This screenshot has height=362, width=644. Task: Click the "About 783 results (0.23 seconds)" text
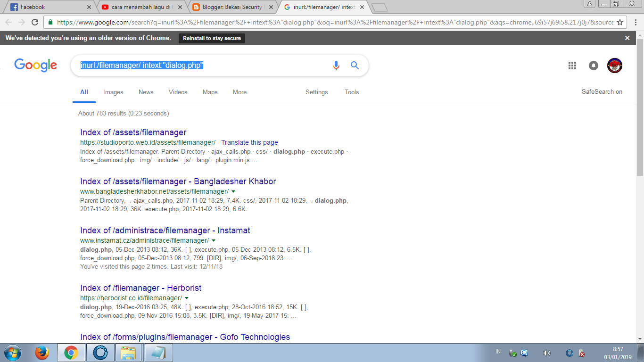[124, 113]
